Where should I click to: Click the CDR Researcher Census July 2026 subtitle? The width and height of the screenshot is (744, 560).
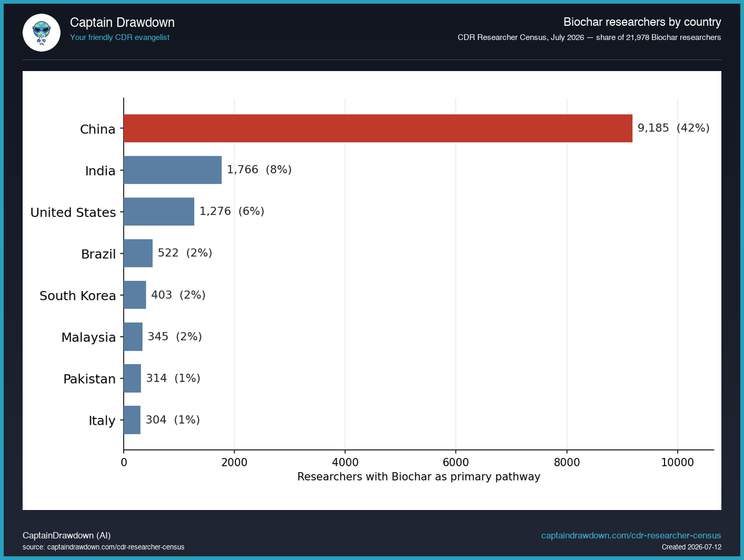click(589, 37)
